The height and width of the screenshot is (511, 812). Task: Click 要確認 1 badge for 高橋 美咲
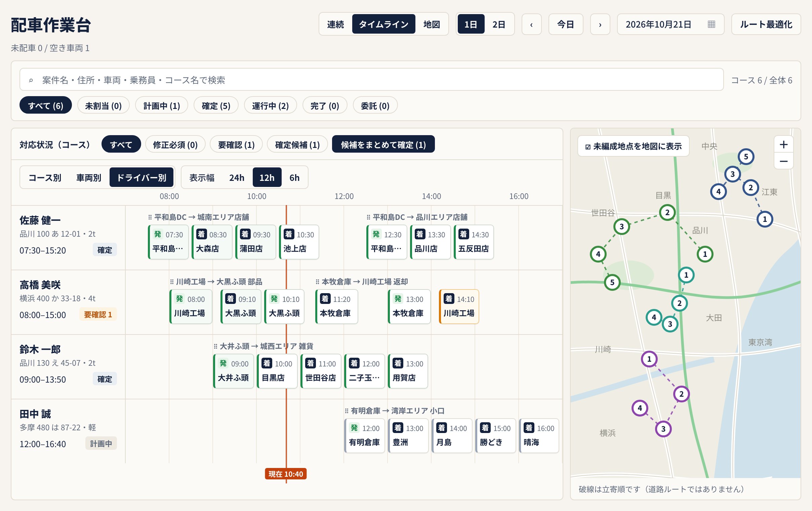point(98,314)
